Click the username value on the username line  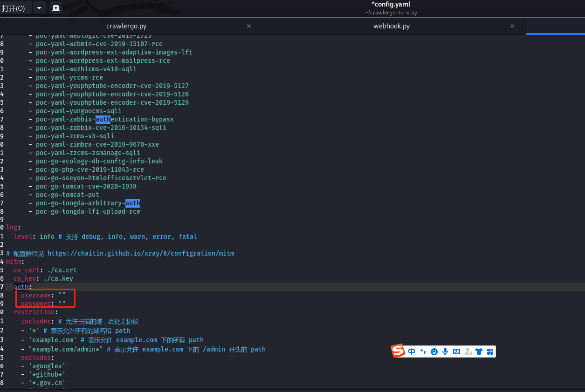coord(62,295)
